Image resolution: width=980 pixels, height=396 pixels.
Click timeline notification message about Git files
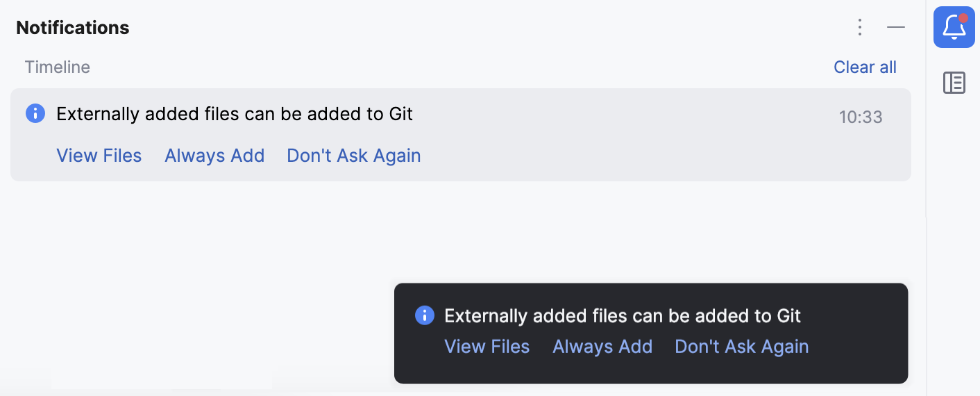(235, 114)
